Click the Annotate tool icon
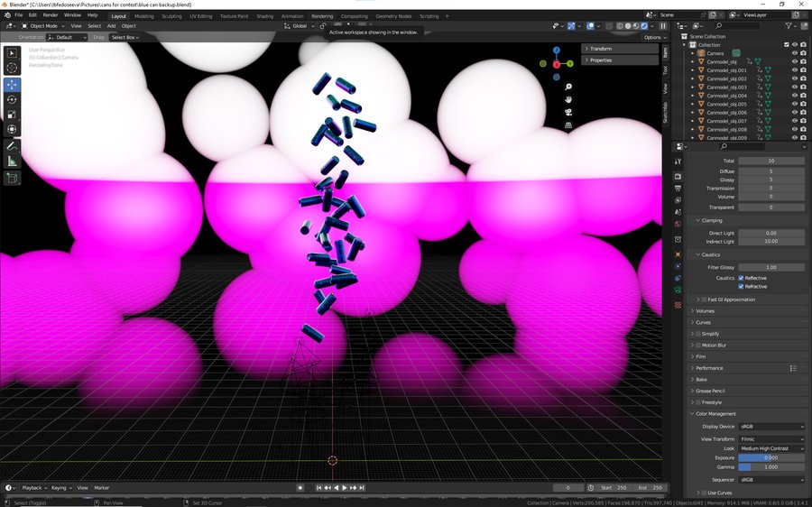Image resolution: width=812 pixels, height=507 pixels. click(x=13, y=145)
